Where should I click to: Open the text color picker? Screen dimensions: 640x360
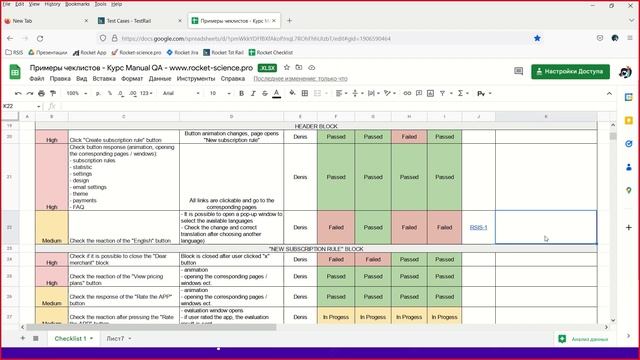(276, 93)
